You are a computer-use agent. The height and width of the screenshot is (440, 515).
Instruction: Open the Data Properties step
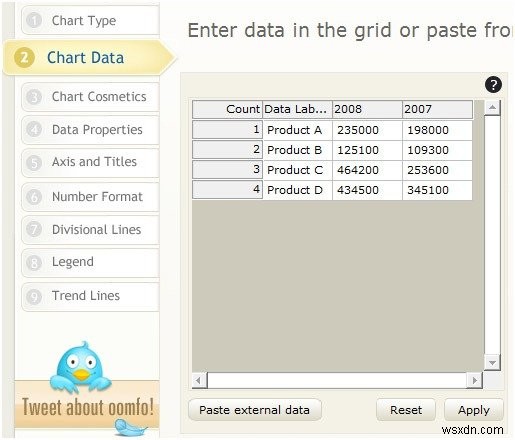(91, 130)
